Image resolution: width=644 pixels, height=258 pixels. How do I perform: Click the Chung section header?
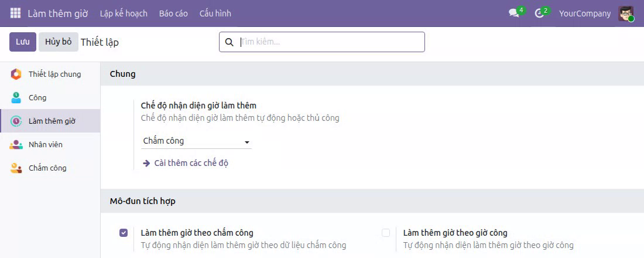point(123,74)
